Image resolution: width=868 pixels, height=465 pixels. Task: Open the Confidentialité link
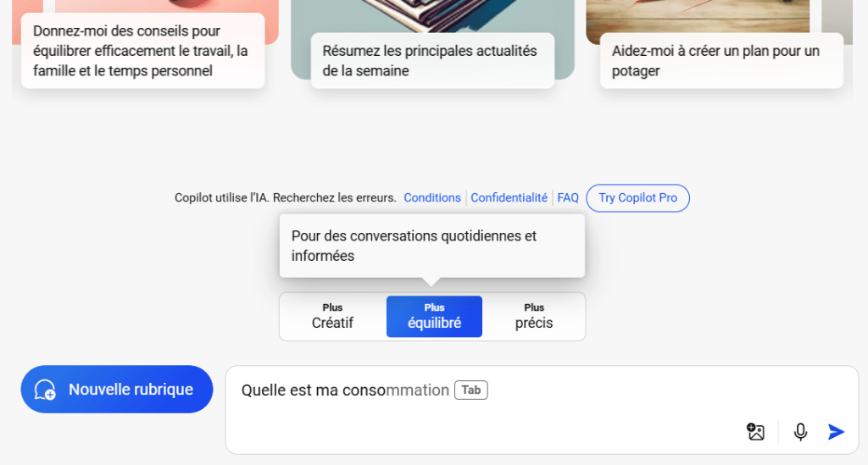coord(509,197)
